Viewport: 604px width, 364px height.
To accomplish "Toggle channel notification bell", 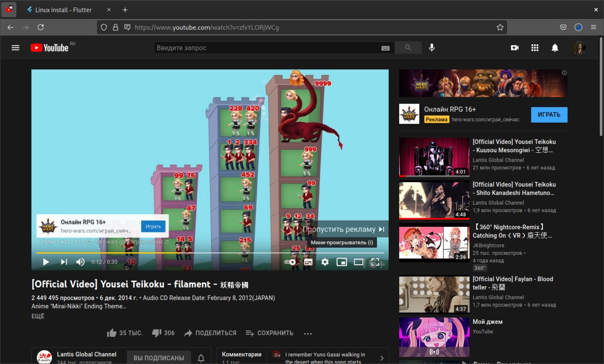I will click(201, 358).
